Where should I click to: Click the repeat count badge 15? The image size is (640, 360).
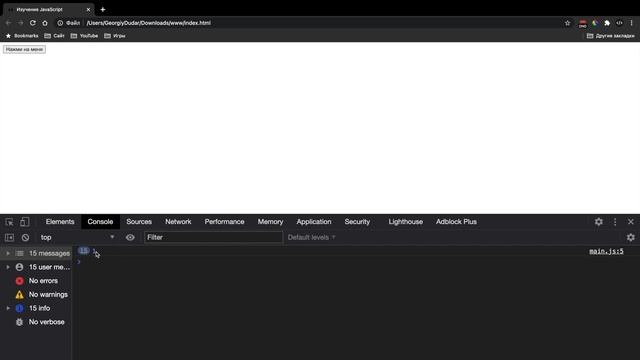click(x=83, y=251)
